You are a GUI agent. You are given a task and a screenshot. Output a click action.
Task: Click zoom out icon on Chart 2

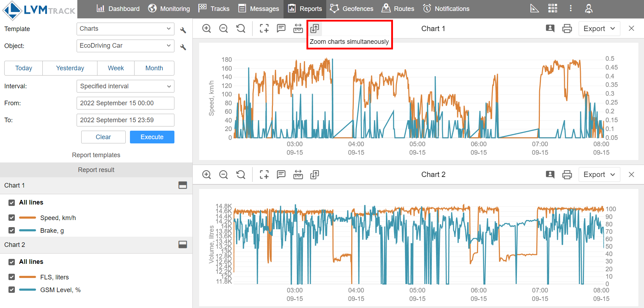223,174
